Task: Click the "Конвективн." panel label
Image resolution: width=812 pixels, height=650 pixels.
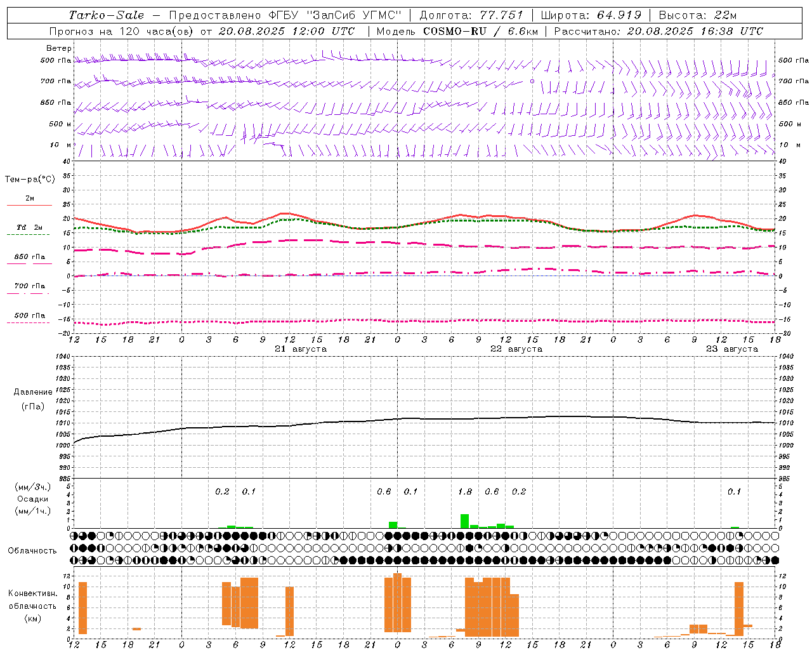Action: click(32, 594)
